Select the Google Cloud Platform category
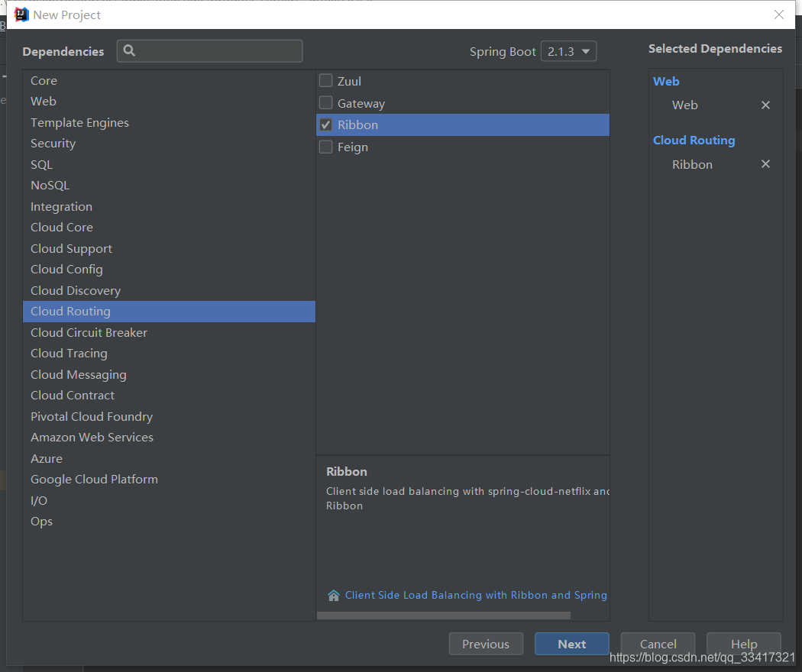802x672 pixels. click(169, 480)
